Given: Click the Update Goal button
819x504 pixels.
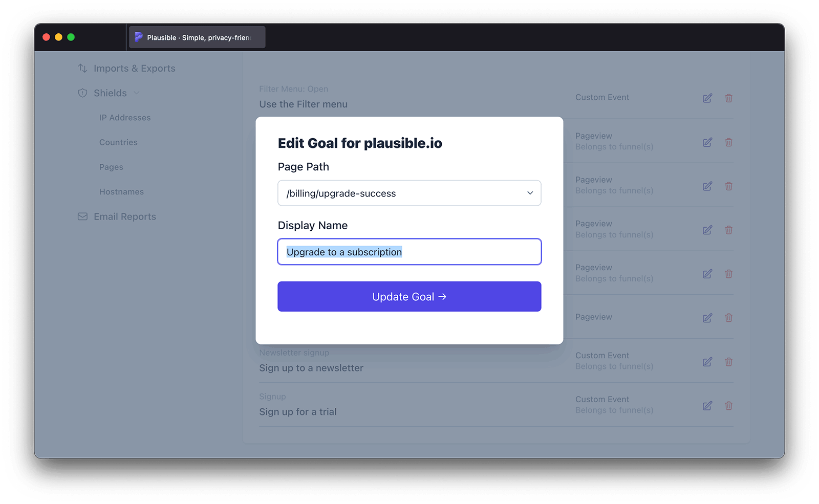Looking at the screenshot, I should (409, 296).
